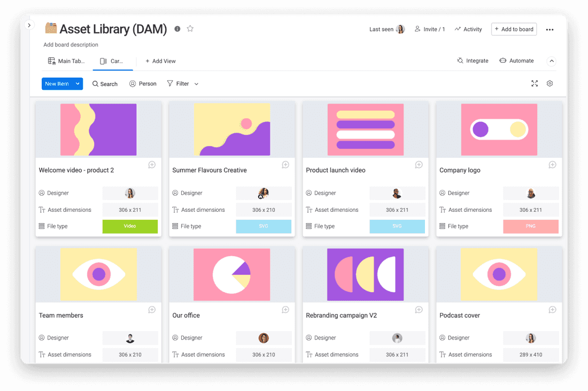The height and width of the screenshot is (391, 588).
Task: Click the Search field
Action: click(105, 84)
